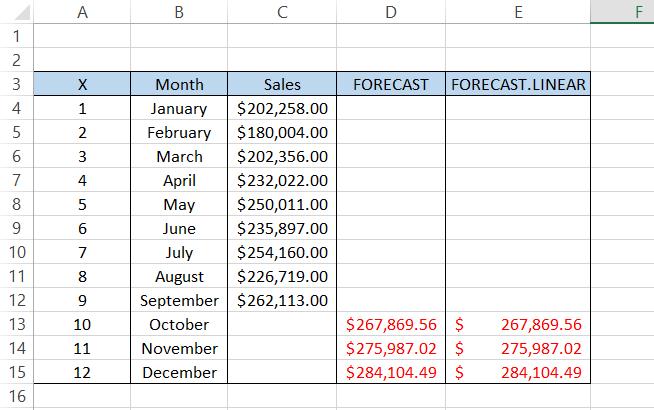Image resolution: width=654 pixels, height=410 pixels.
Task: Click the empty FORECAST cell for January
Action: 391,108
